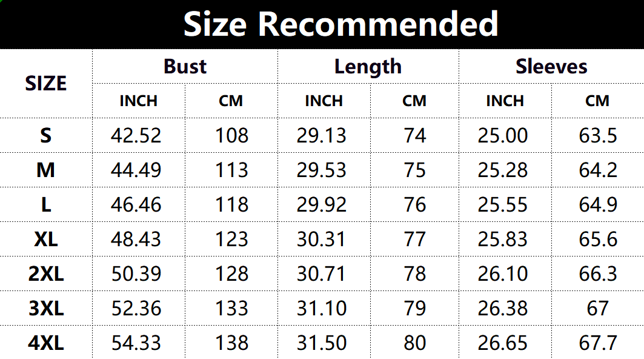The image size is (644, 359).
Task: Click the 42.52 bust inch value
Action: 136,135
